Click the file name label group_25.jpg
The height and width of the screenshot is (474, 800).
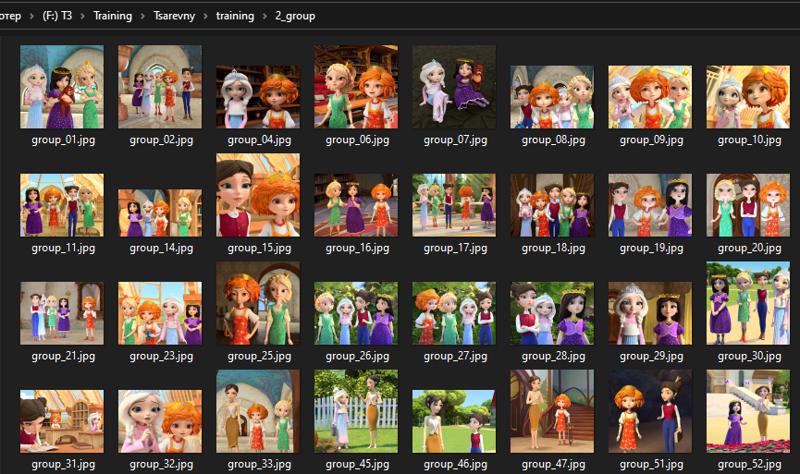click(x=259, y=356)
